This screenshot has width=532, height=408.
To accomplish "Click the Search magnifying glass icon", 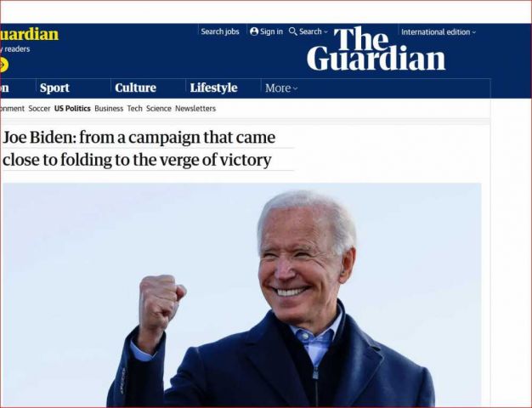I will point(293,31).
